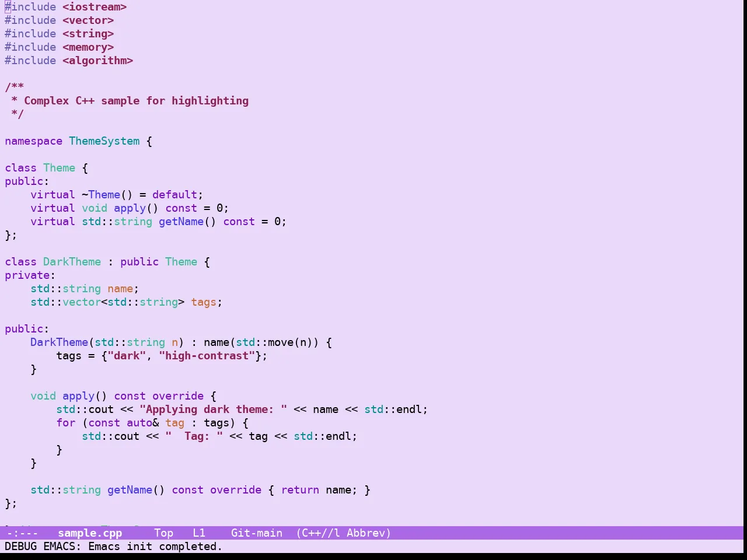Click on '<vector>' include header
747x560 pixels.
pyautogui.click(x=88, y=20)
